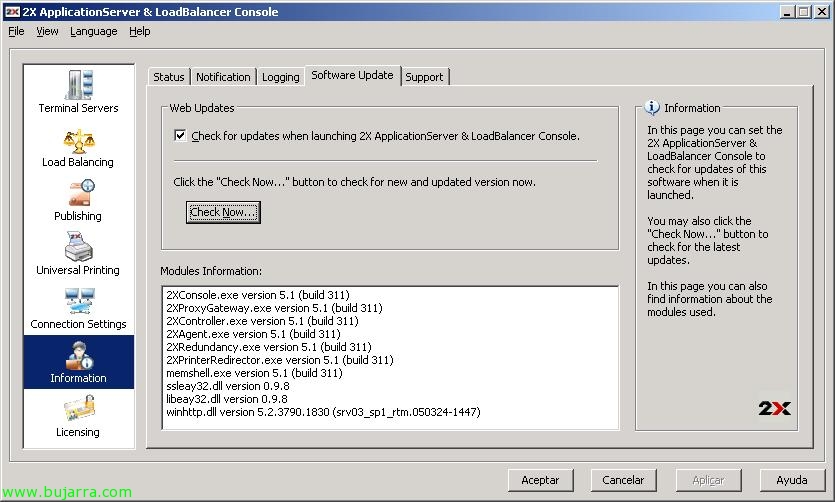The width and height of the screenshot is (835, 502).
Task: Select the libeay32.dll version 0.9.8 line
Action: pyautogui.click(x=226, y=399)
